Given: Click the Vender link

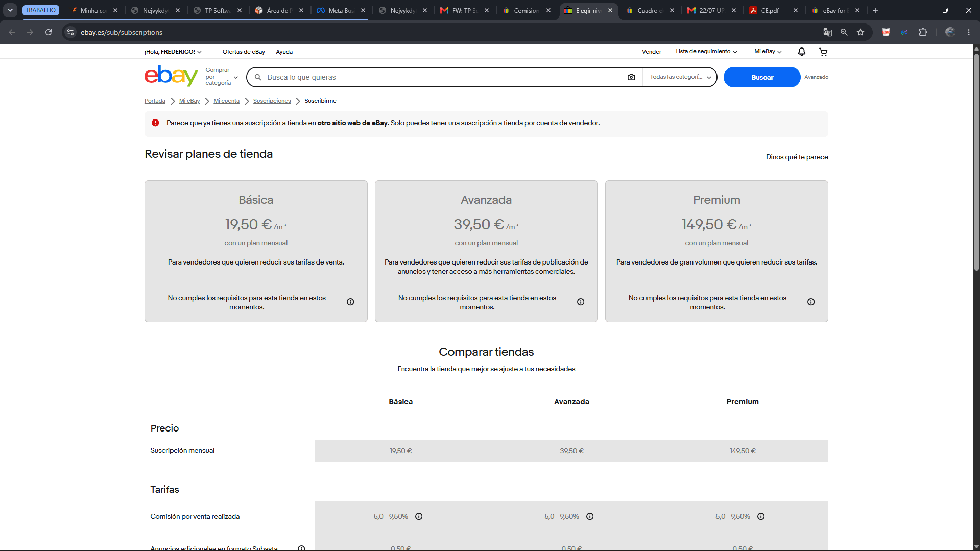Looking at the screenshot, I should pos(652,52).
